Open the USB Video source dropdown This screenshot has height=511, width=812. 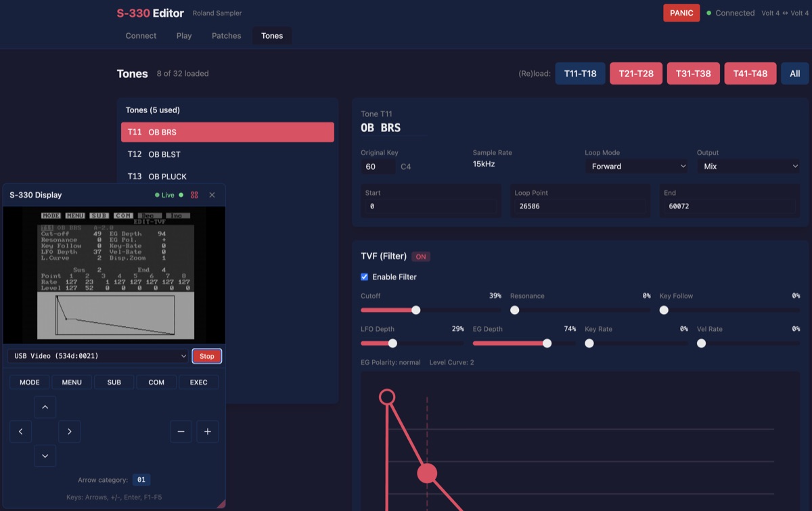[x=97, y=355]
